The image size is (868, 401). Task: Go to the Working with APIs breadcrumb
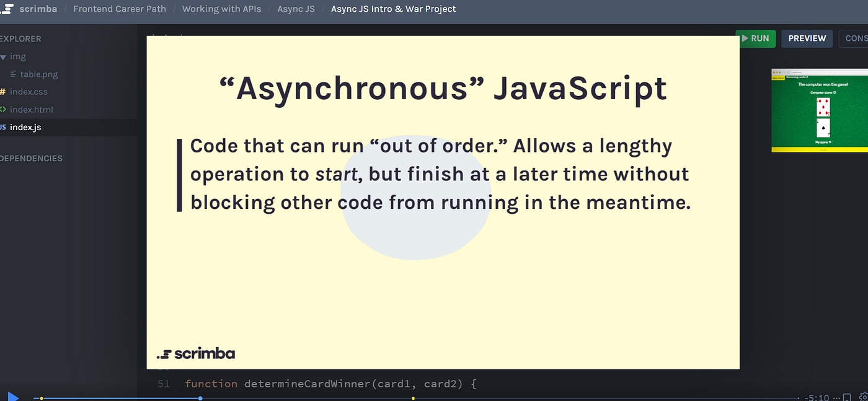click(x=221, y=9)
